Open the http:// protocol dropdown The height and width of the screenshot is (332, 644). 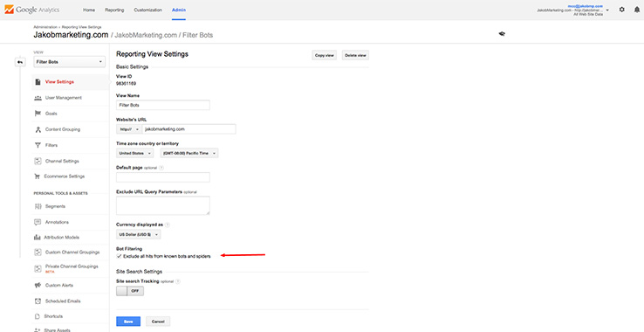128,129
